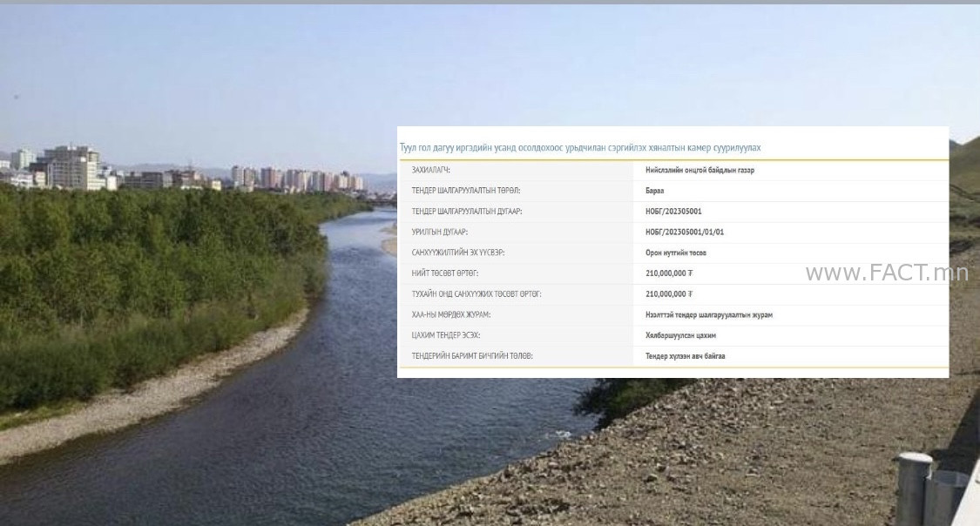Select the УРИЛГЫН ДУГААР label

click(x=440, y=233)
